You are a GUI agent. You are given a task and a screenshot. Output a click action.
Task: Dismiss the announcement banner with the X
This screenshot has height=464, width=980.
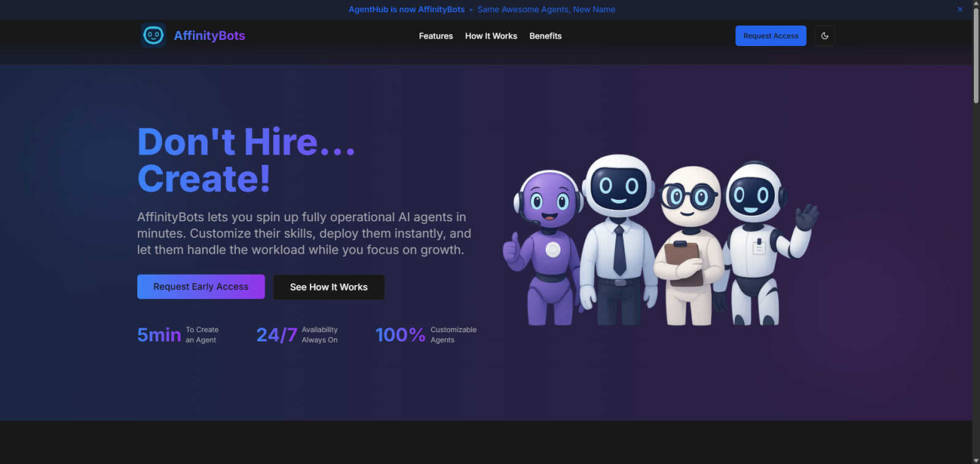point(960,9)
